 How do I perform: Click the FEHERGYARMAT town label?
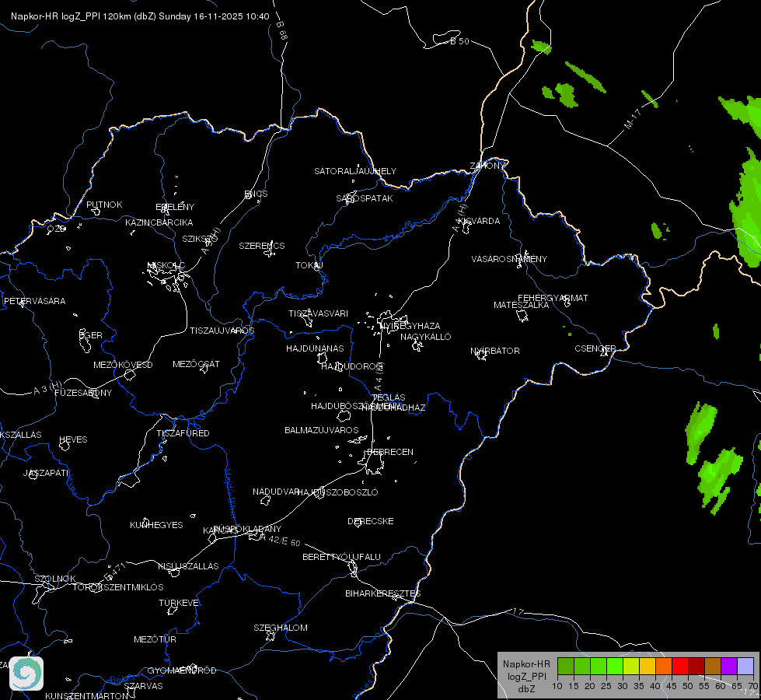553,298
